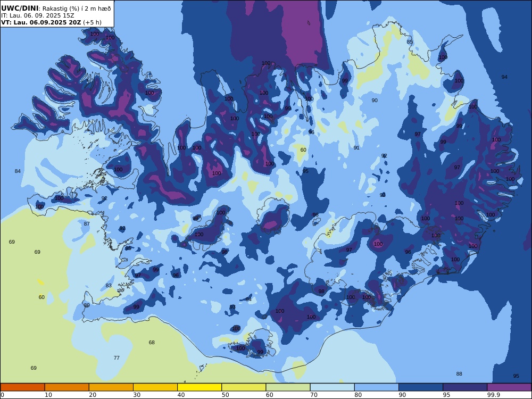The height and width of the screenshot is (399, 532).
Task: Click the map humidity value '89'
Action: click(87, 305)
